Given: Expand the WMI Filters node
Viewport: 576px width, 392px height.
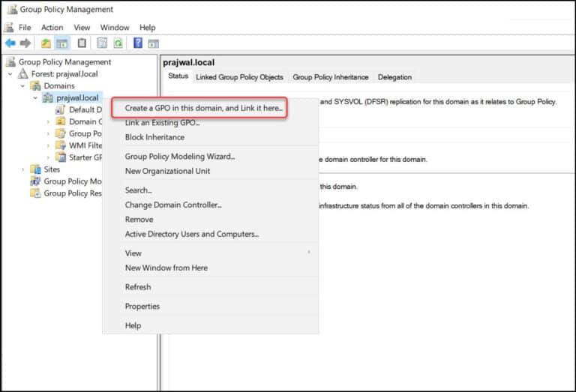Looking at the screenshot, I should tap(48, 145).
